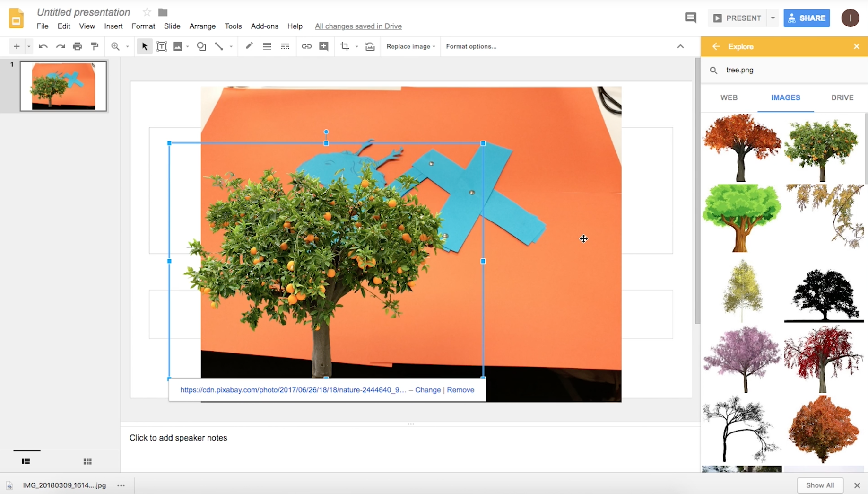
Task: Select the line tool icon
Action: coord(219,46)
